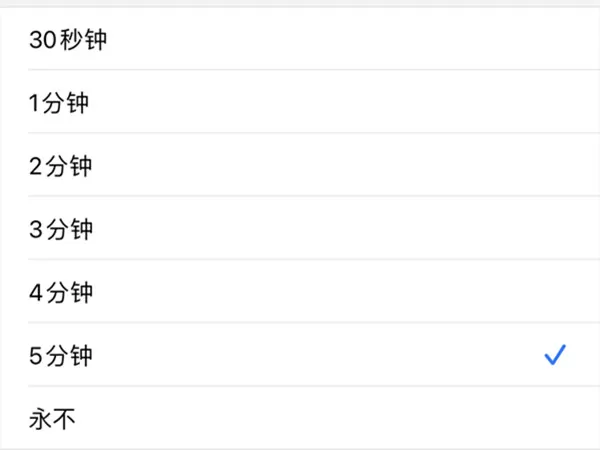Change the setting to four minutes
Image resolution: width=600 pixels, height=450 pixels.
click(300, 291)
